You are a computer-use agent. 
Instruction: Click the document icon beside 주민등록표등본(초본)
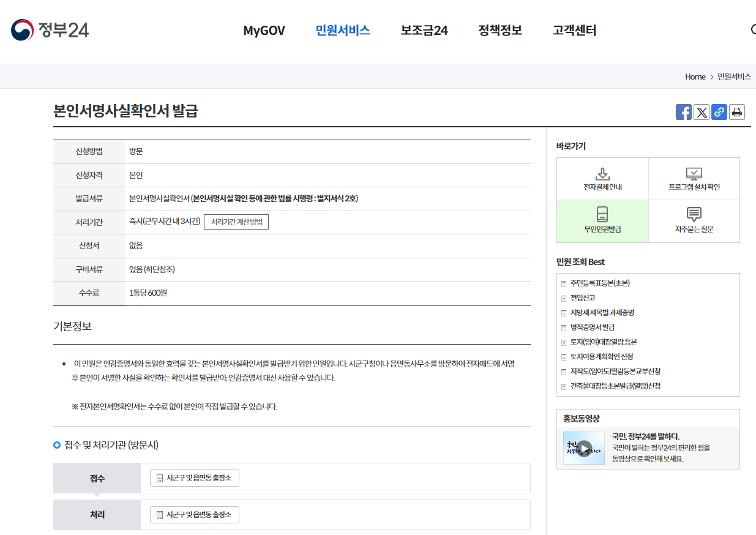pos(564,283)
